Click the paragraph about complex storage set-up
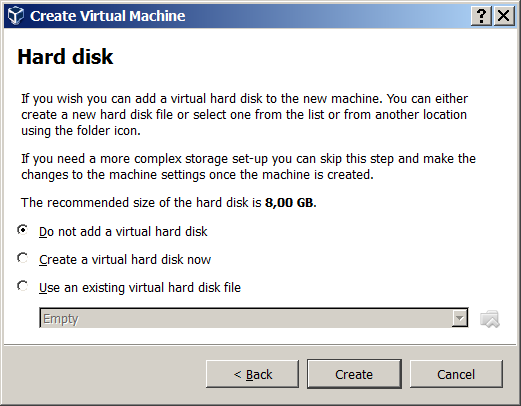Viewport: 521px width, 406px height. pyautogui.click(x=248, y=166)
